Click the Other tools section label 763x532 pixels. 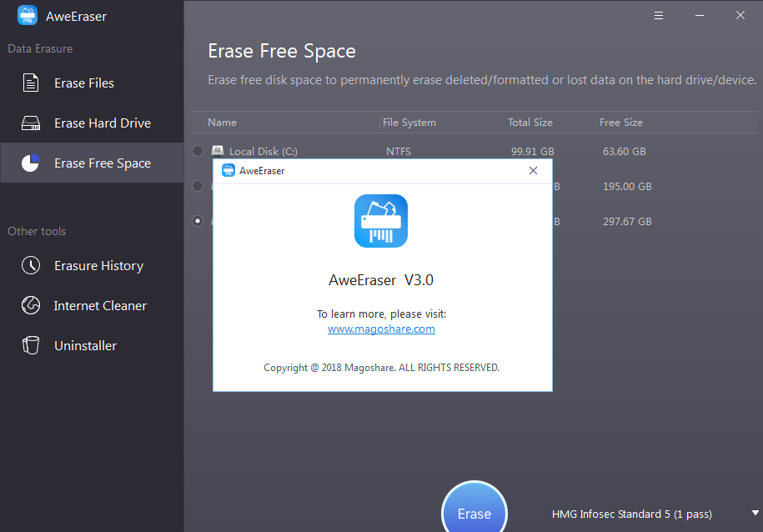pyautogui.click(x=37, y=231)
